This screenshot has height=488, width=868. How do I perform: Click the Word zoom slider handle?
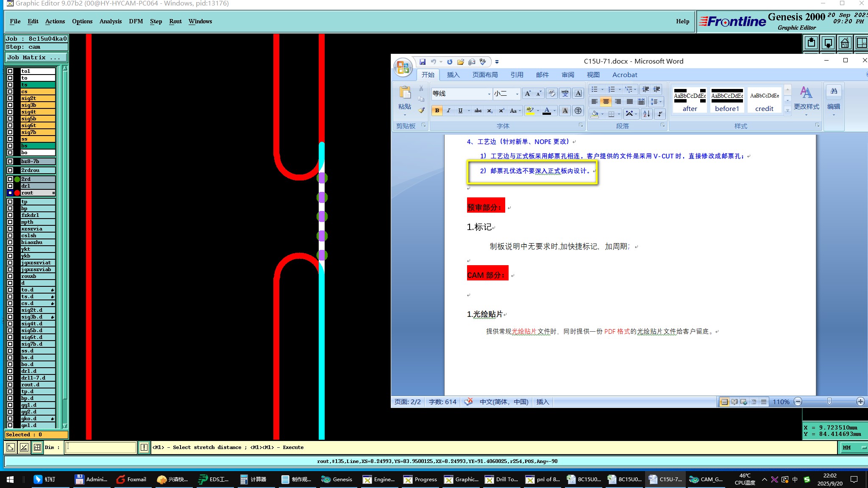[829, 401]
